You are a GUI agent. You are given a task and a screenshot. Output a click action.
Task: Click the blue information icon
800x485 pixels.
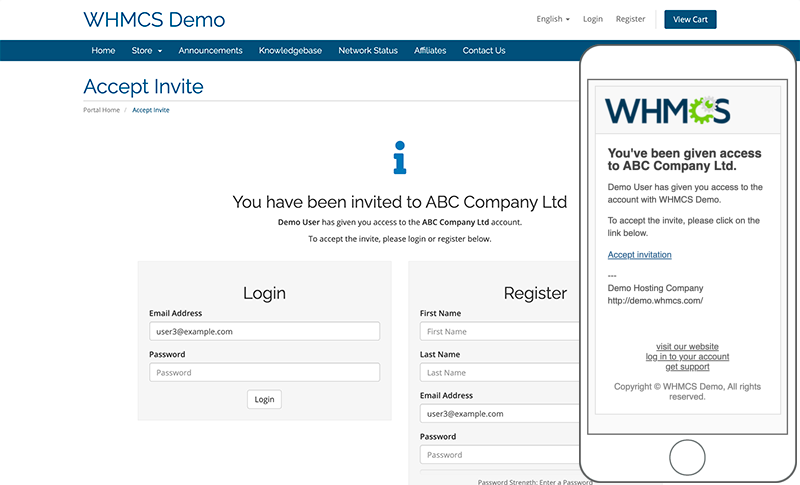[x=400, y=158]
